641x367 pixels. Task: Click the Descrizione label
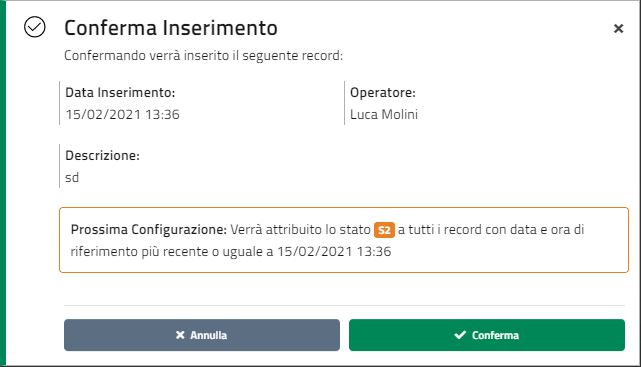102,155
